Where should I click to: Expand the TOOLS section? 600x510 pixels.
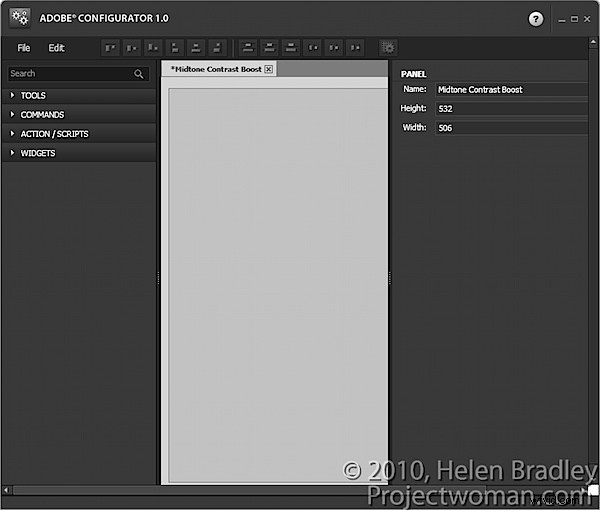(x=79, y=95)
